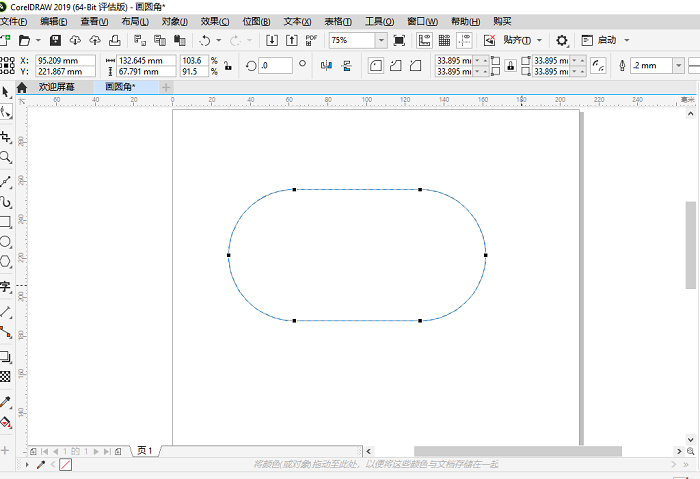This screenshot has width=700, height=479.
Task: Toggle the lock ratio padlock
Action: [x=227, y=66]
